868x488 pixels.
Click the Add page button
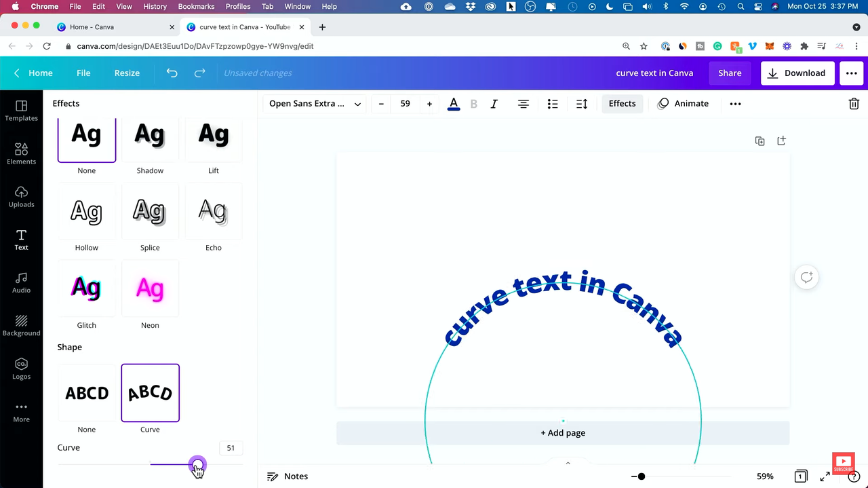point(563,433)
